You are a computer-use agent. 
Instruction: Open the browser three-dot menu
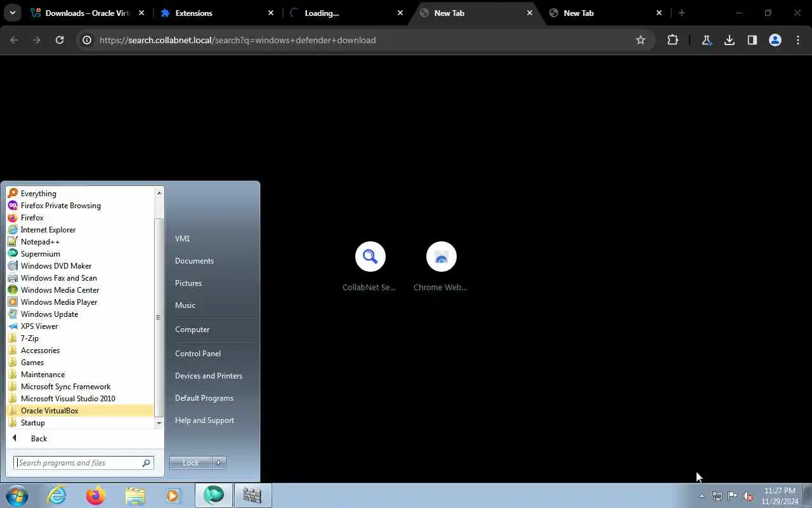pos(798,40)
